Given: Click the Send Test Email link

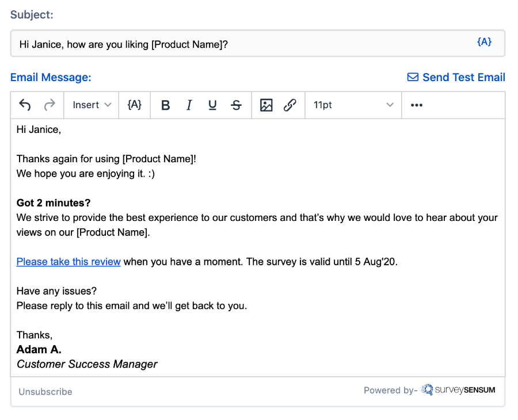Looking at the screenshot, I should coord(464,77).
